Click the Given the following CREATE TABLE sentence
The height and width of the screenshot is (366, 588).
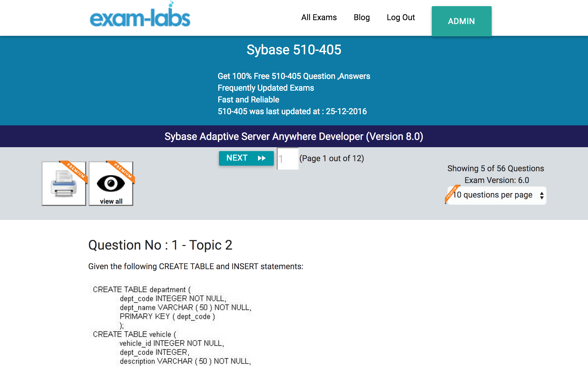(196, 266)
